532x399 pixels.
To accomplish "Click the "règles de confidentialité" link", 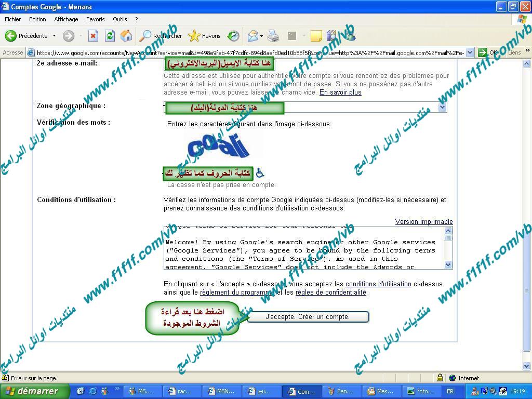I will [x=330, y=292].
